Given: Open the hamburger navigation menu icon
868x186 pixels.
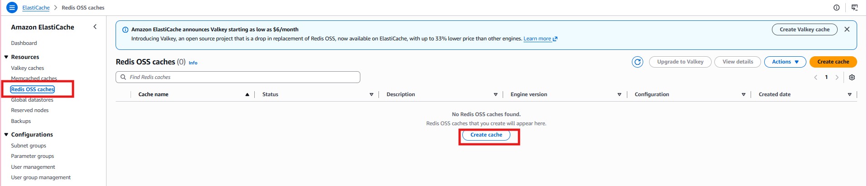Looking at the screenshot, I should (12, 7).
